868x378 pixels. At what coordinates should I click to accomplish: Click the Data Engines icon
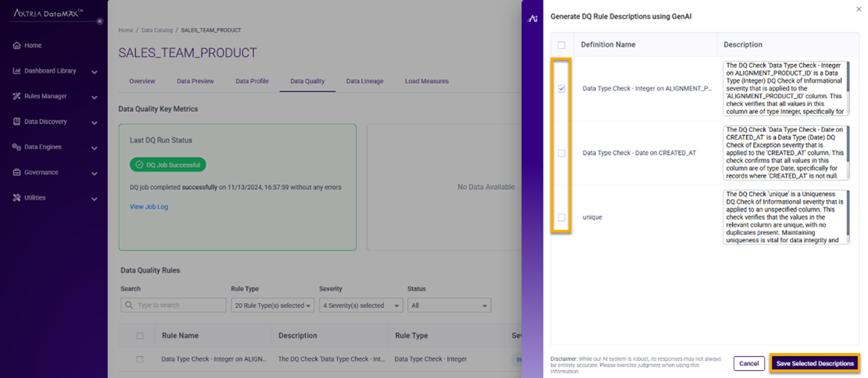pos(16,147)
